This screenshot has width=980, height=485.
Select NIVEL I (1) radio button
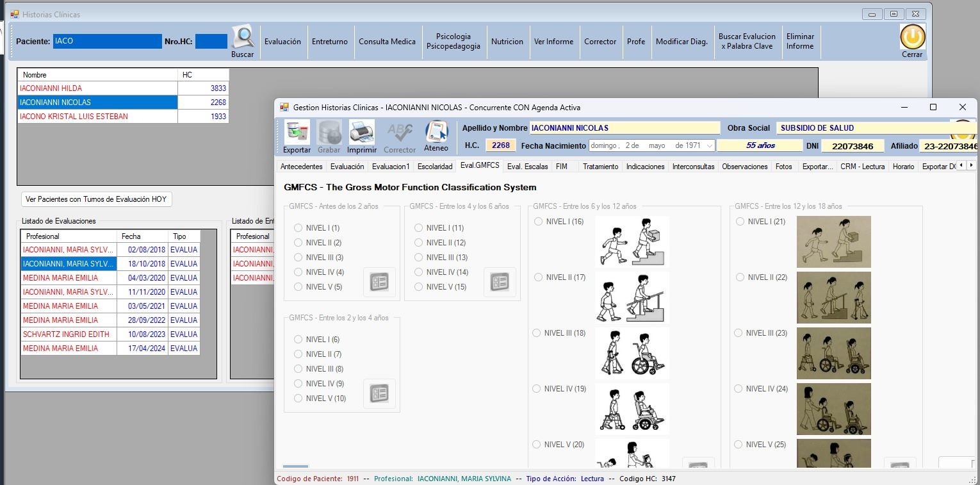(298, 228)
